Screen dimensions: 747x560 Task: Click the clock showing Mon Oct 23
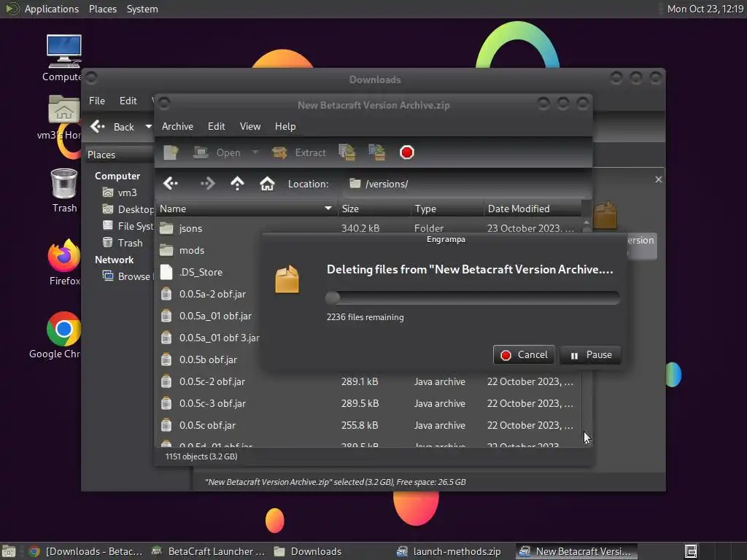705,9
